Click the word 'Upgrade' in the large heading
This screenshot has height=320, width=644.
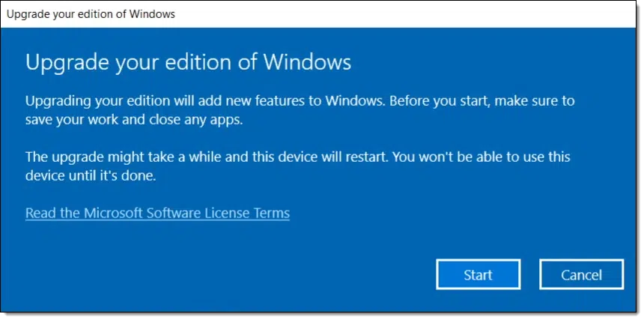[67, 64]
